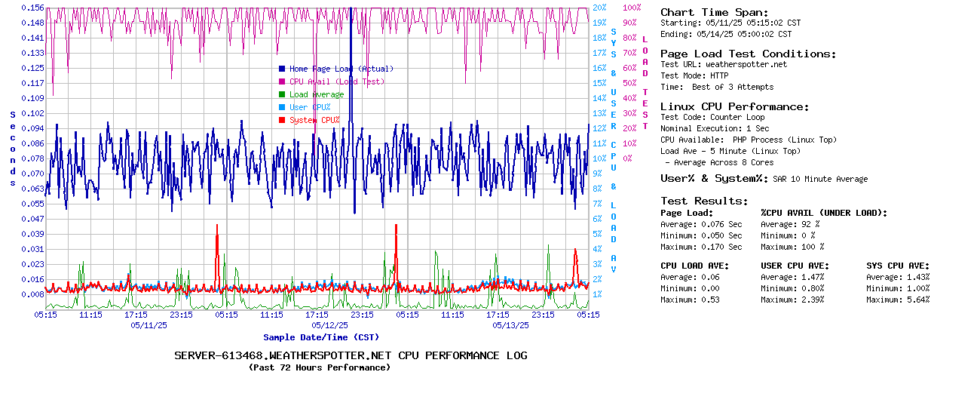The height and width of the screenshot is (415, 980).
Task: Select the Chart Time Span heading
Action: [714, 12]
